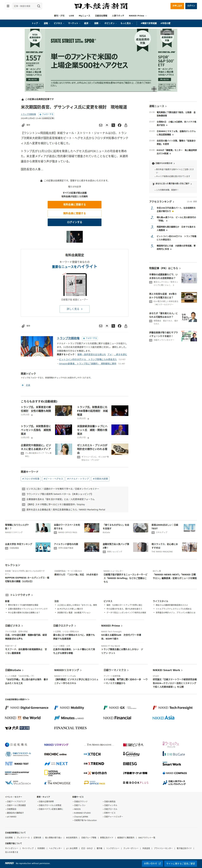The height and width of the screenshot is (868, 202).
Task: Open the 日経CNBC online logo
Action: click(56, 754)
